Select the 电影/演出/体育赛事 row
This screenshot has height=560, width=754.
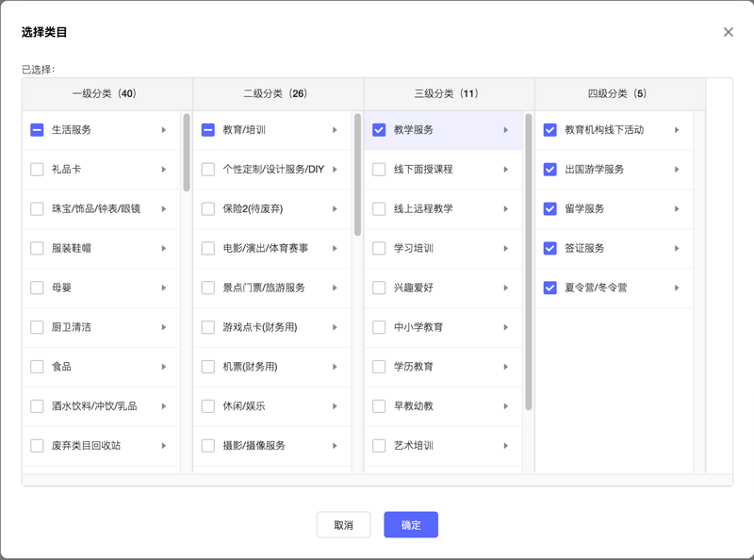tap(269, 250)
